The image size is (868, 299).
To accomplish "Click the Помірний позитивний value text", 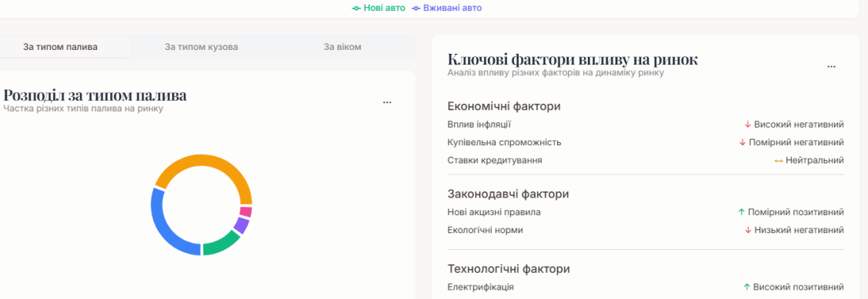I will point(796,212).
